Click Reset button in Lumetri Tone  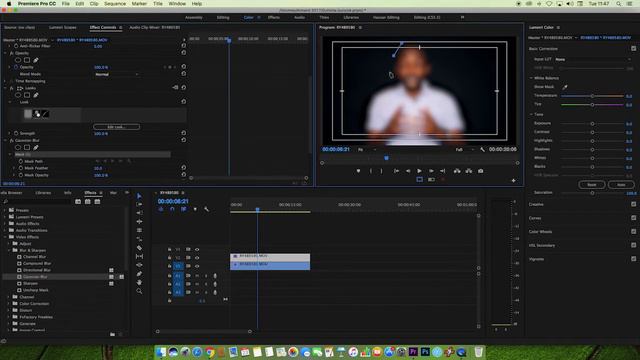click(592, 184)
